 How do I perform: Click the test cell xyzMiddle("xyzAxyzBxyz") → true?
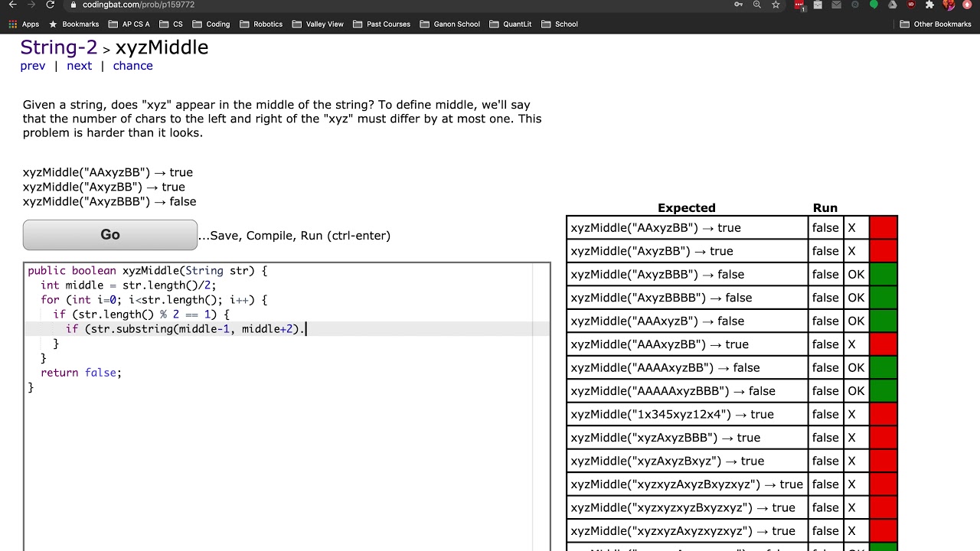pyautogui.click(x=688, y=461)
